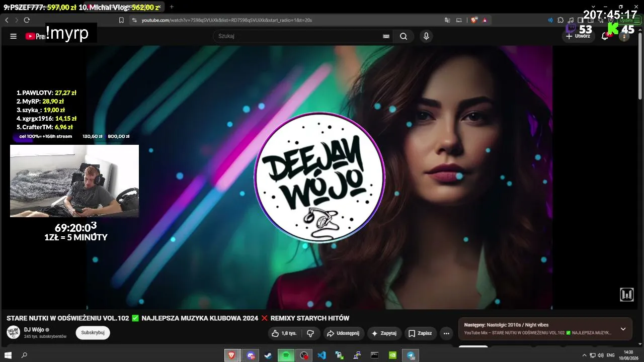Click the magnifier search button
The width and height of the screenshot is (644, 362).
(404, 36)
